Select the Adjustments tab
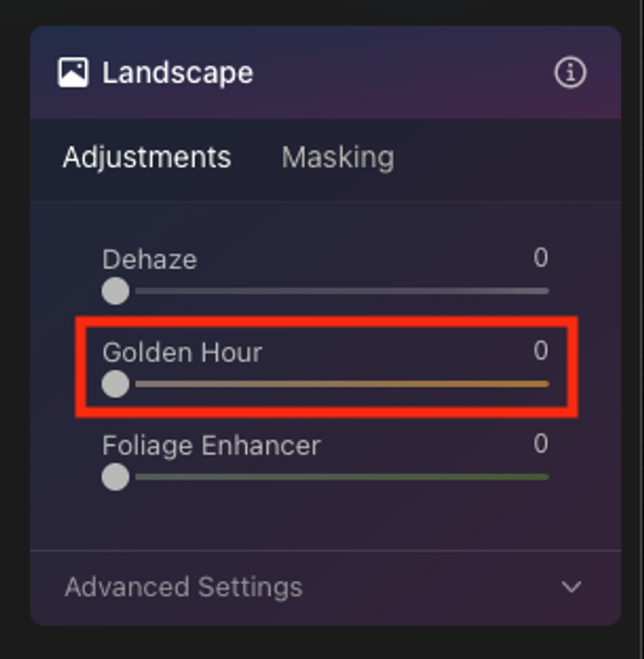Screen dimensions: 644x659 [146, 157]
